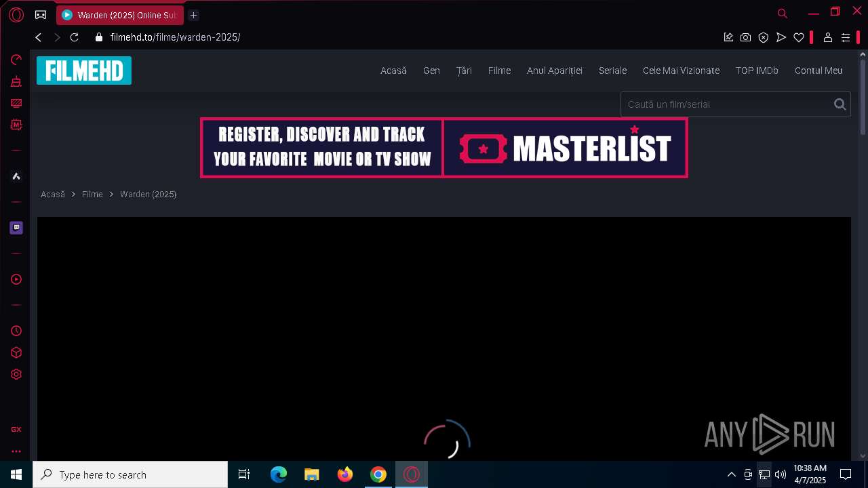Open the tab search magnifier icon
This screenshot has width=868, height=488.
(782, 13)
